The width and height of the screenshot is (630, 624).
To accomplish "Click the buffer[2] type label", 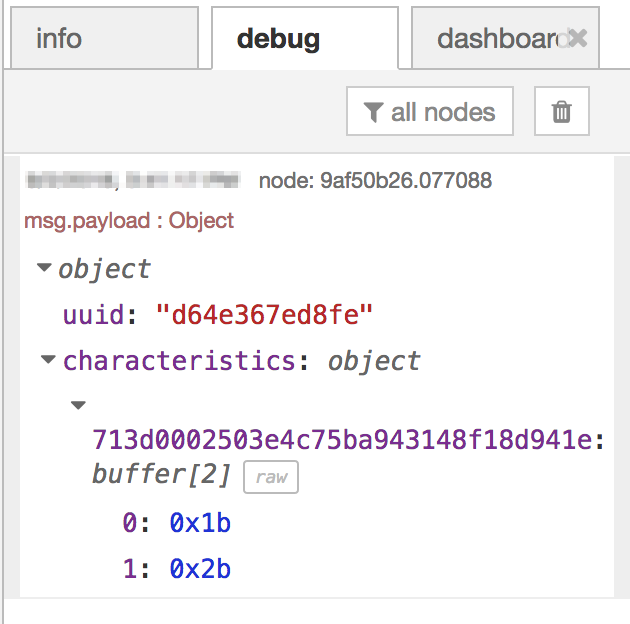I will coord(161,475).
